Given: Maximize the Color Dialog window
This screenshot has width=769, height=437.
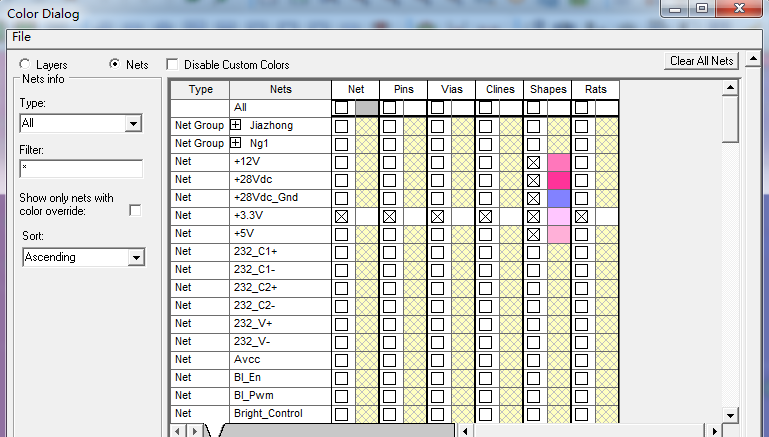Looking at the screenshot, I should pos(702,9).
